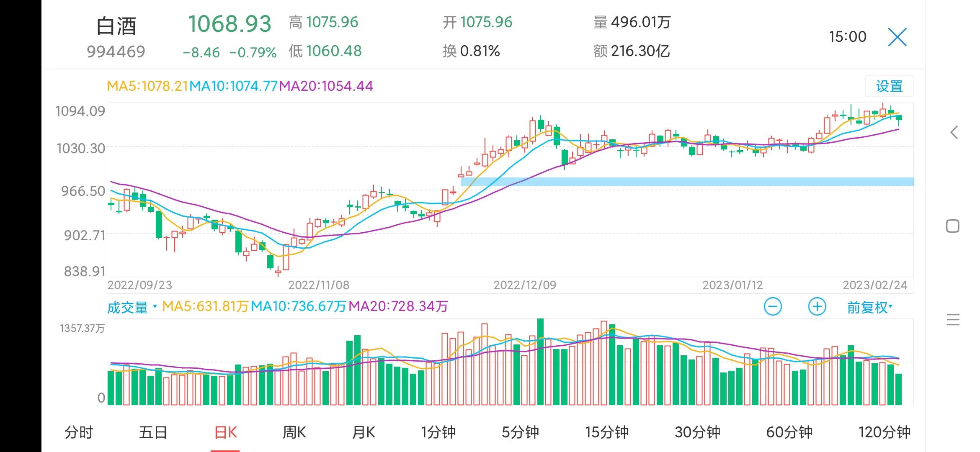Tap the Android back arrow icon
Screen dimensions: 980x452
pyautogui.click(x=954, y=133)
